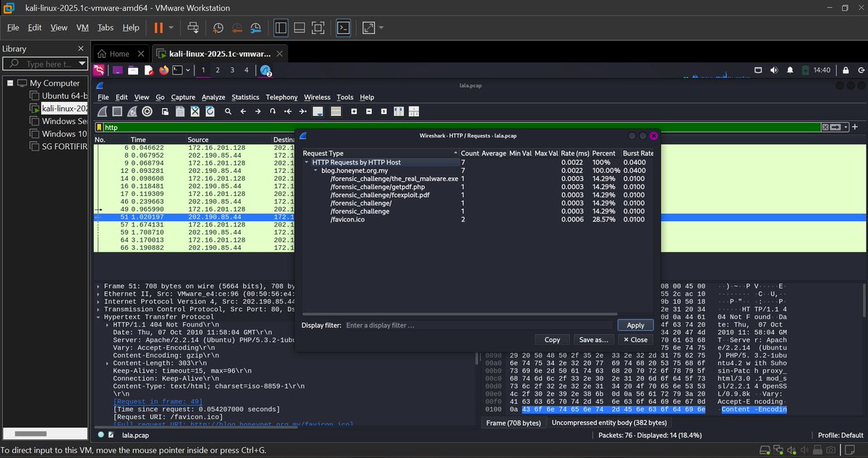Viewport: 868px width, 458px height.
Task: Focus dialog Display filter input field
Action: coord(479,326)
